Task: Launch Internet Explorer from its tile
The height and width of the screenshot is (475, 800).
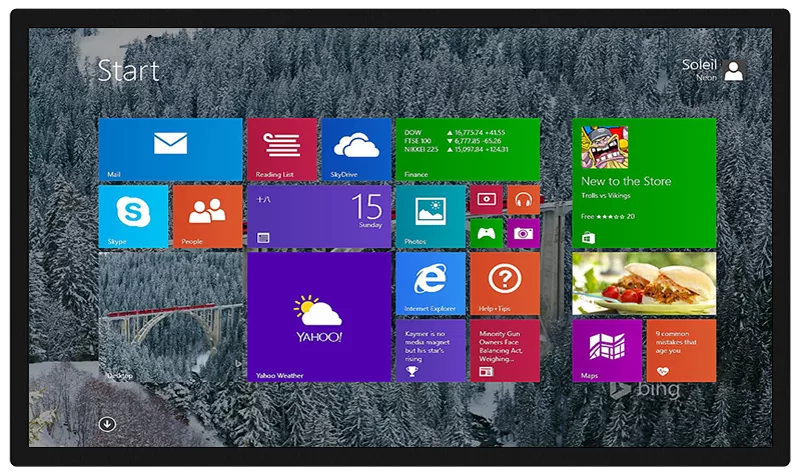Action: point(430,283)
